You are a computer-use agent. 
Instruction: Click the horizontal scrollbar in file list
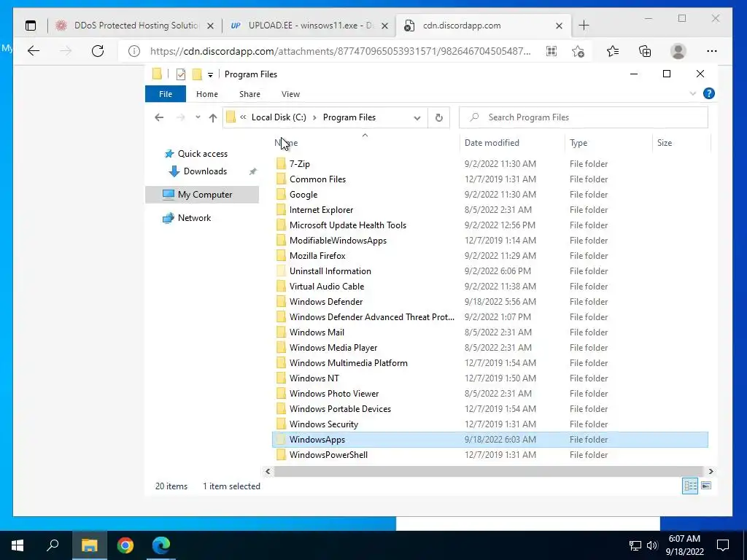488,471
